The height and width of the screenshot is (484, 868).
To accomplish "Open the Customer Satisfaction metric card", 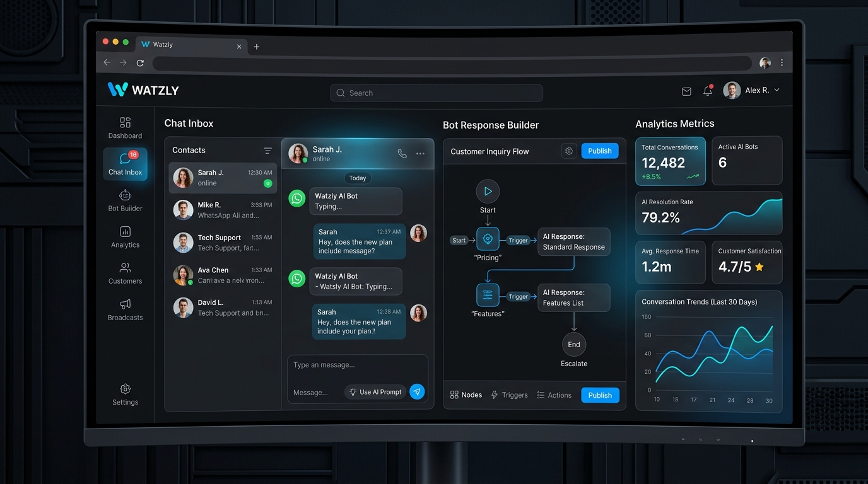I will point(747,262).
